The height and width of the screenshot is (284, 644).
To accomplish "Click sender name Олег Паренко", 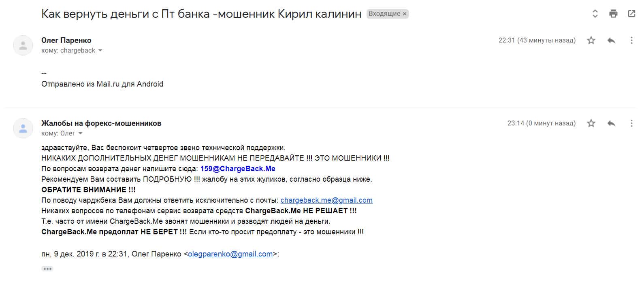I will (66, 40).
